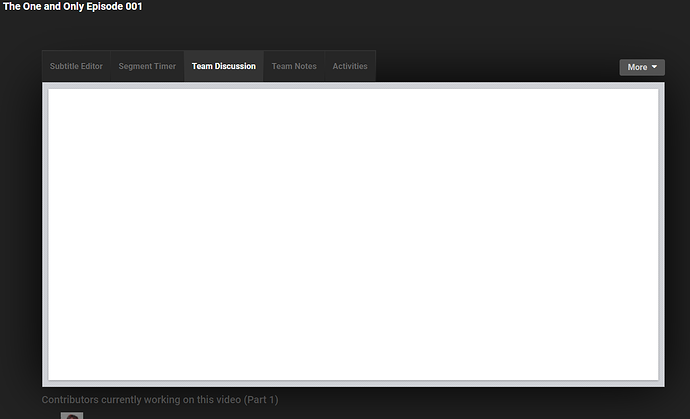Click the word 'More' on the dropdown button

(637, 67)
